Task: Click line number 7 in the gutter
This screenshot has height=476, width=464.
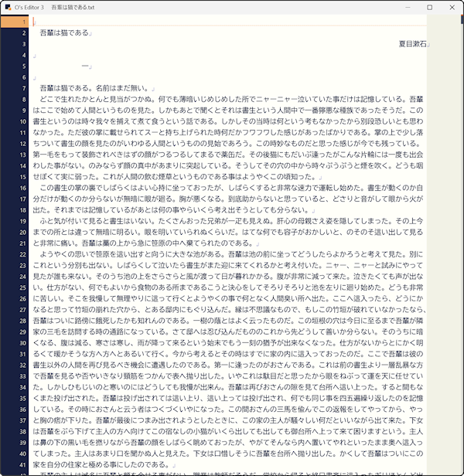Action: point(24,88)
